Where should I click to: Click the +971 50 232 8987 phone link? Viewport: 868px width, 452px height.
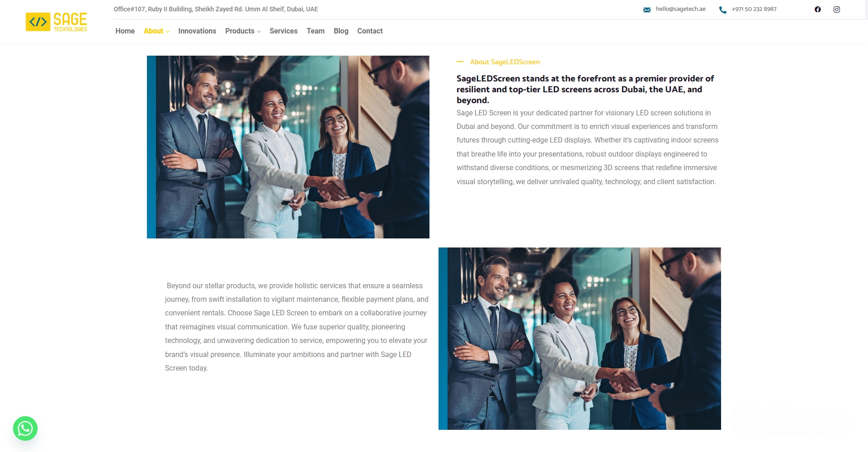(754, 9)
